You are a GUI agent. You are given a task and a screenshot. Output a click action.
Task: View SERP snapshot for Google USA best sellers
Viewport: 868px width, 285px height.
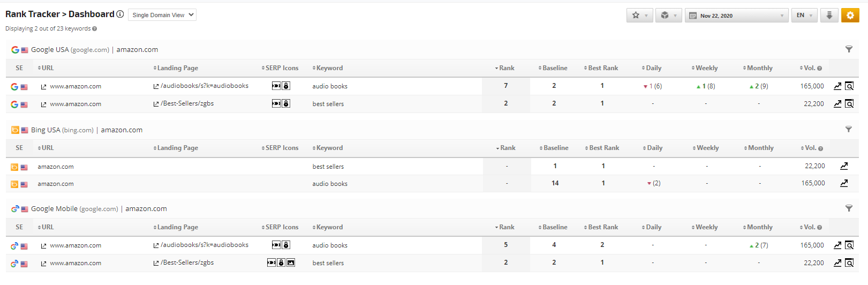pyautogui.click(x=849, y=104)
